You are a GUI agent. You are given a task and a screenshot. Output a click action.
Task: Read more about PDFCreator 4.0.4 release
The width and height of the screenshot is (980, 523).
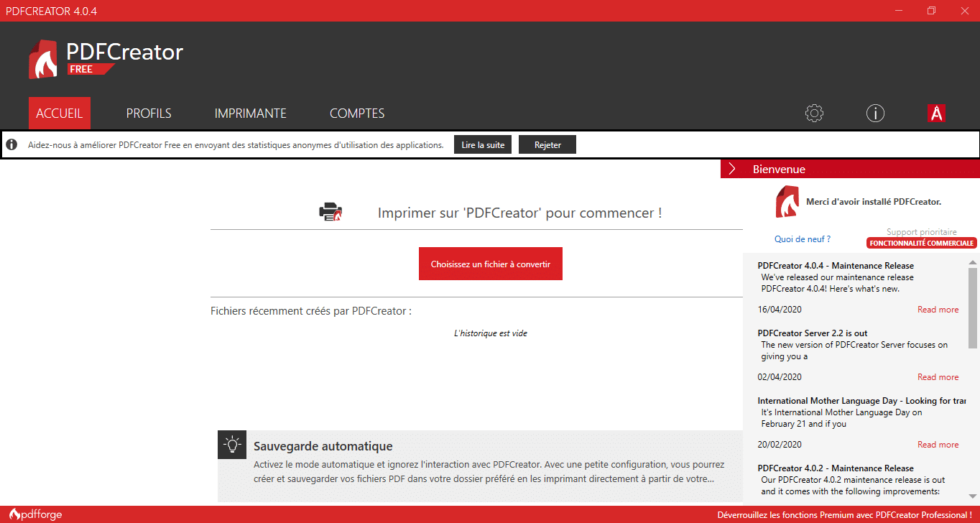pos(938,310)
